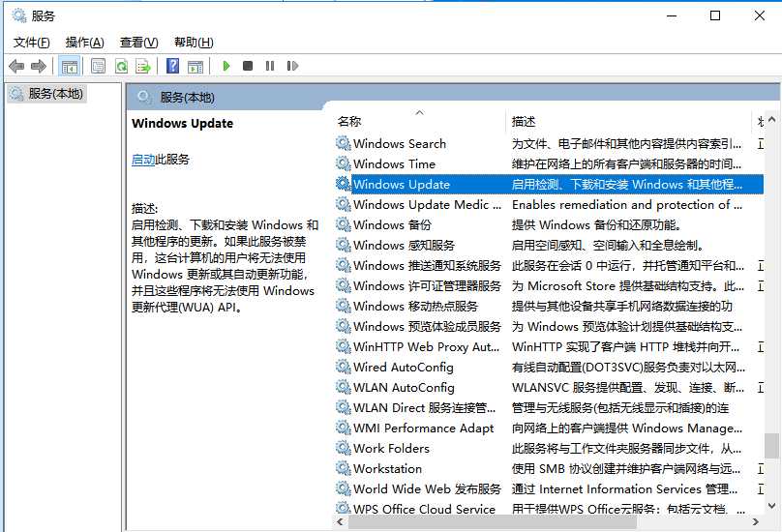Click the 启动 link to start service
The height and width of the screenshot is (532, 782).
(143, 160)
